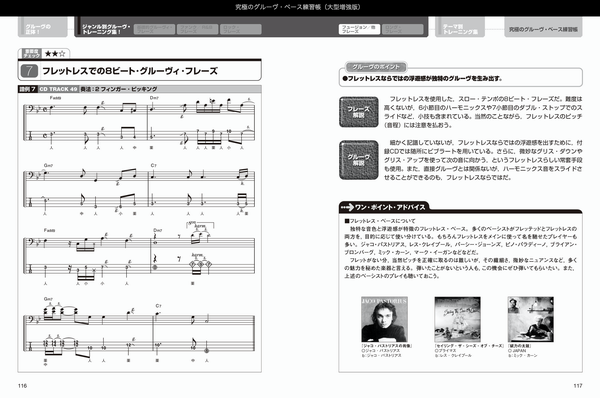Select the ロック・フレーズ tab
The image size is (600, 398).
[x=241, y=29]
